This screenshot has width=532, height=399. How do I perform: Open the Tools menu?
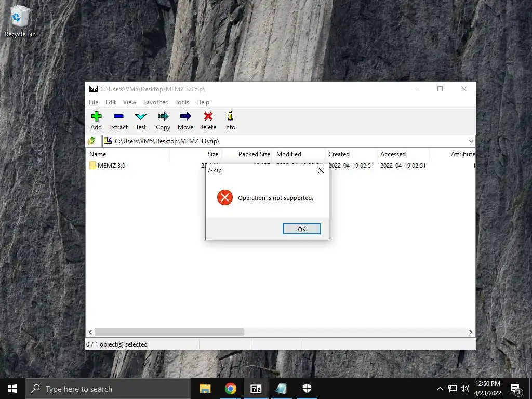[x=182, y=102]
